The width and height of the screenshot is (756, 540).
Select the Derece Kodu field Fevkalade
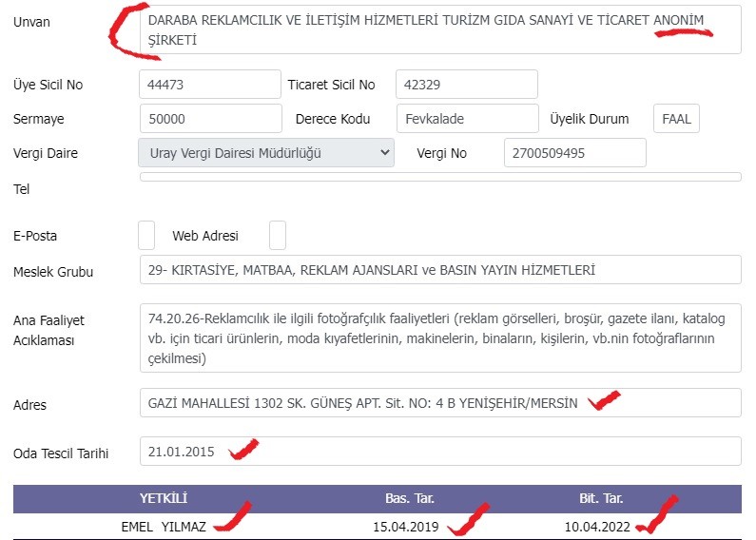(x=468, y=119)
